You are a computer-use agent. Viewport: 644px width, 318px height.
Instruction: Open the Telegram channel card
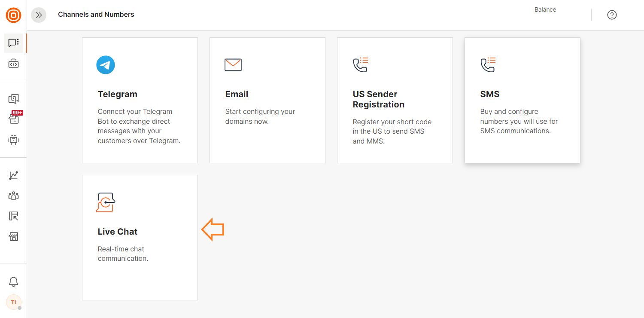[x=140, y=100]
